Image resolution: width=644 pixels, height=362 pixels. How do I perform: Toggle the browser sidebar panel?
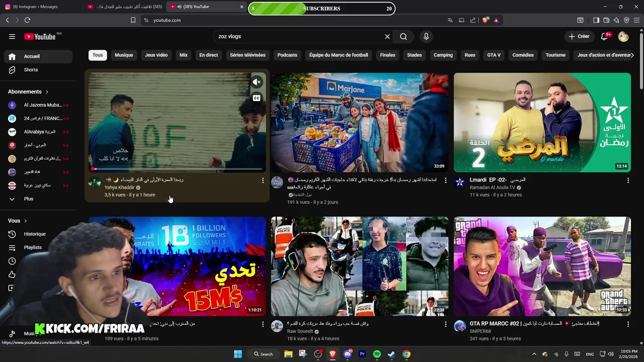pos(596,20)
